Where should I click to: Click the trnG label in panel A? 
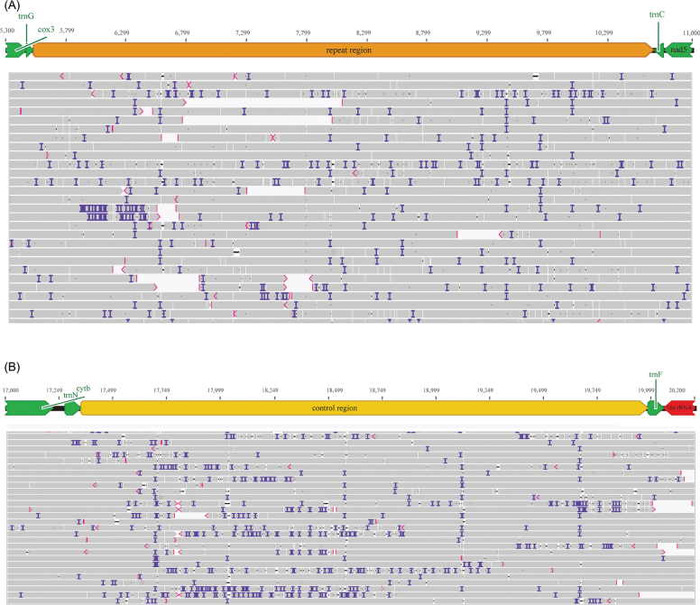pyautogui.click(x=26, y=16)
